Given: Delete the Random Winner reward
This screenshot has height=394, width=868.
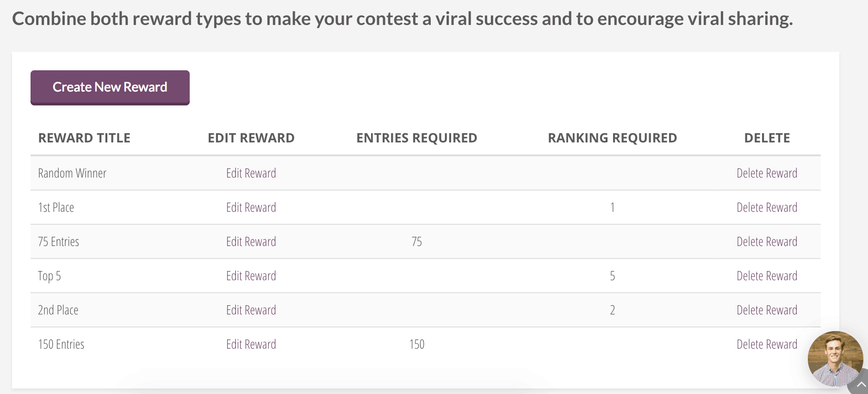Looking at the screenshot, I should 767,173.
